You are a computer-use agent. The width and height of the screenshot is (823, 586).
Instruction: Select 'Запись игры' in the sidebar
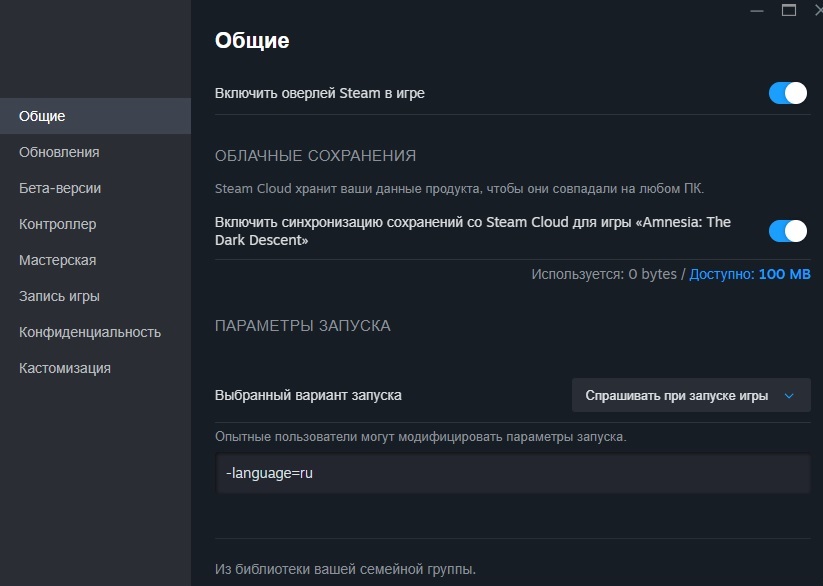(59, 296)
